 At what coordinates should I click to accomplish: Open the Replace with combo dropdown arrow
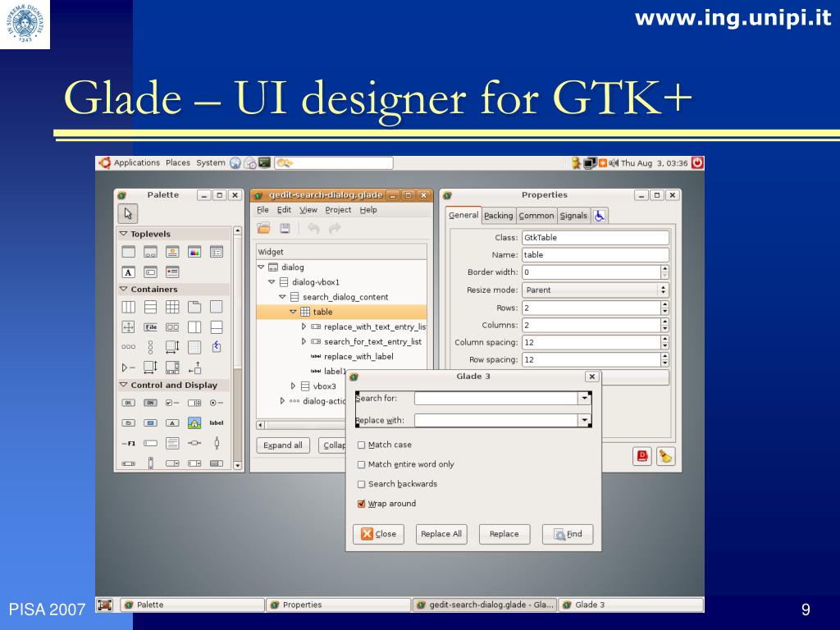[584, 421]
